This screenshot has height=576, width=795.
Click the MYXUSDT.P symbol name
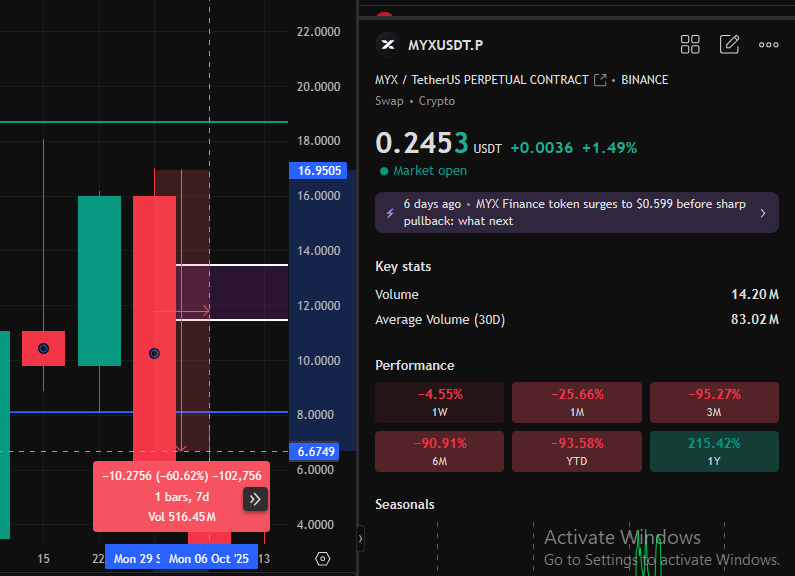(x=446, y=45)
